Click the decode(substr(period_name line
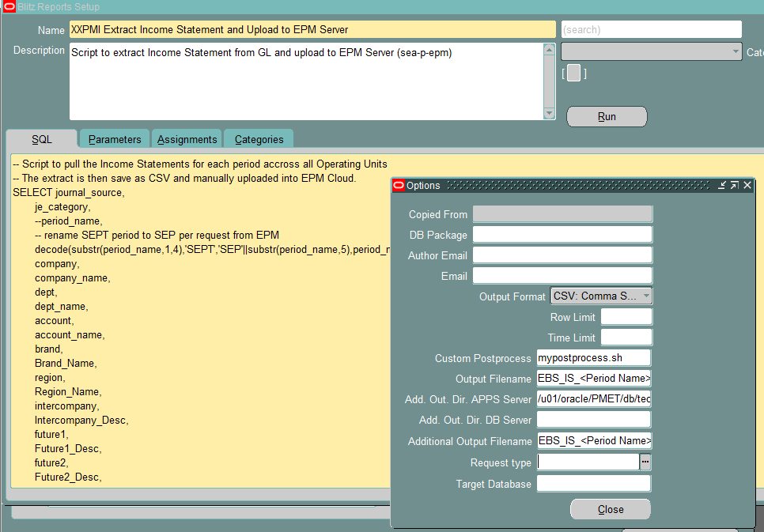 coord(212,250)
